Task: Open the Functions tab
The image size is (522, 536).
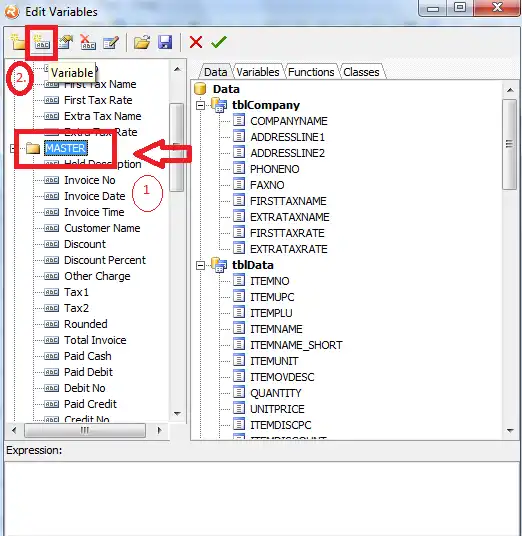Action: pos(311,72)
